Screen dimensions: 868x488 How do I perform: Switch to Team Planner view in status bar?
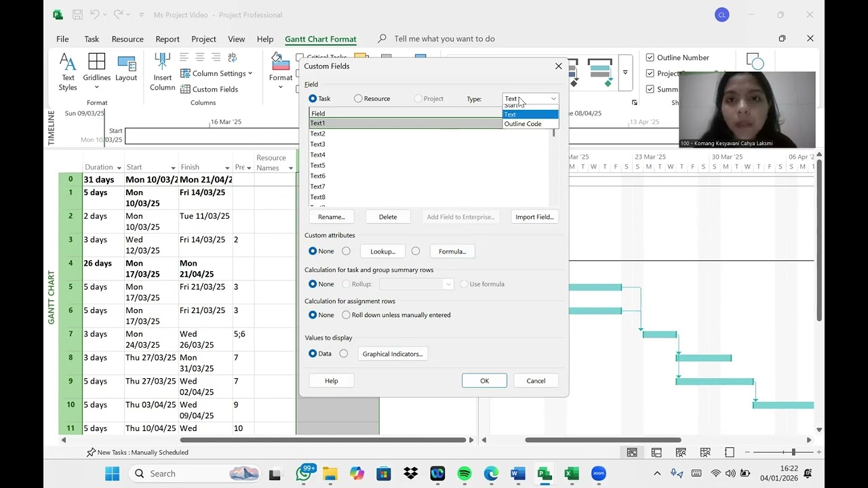point(681,452)
